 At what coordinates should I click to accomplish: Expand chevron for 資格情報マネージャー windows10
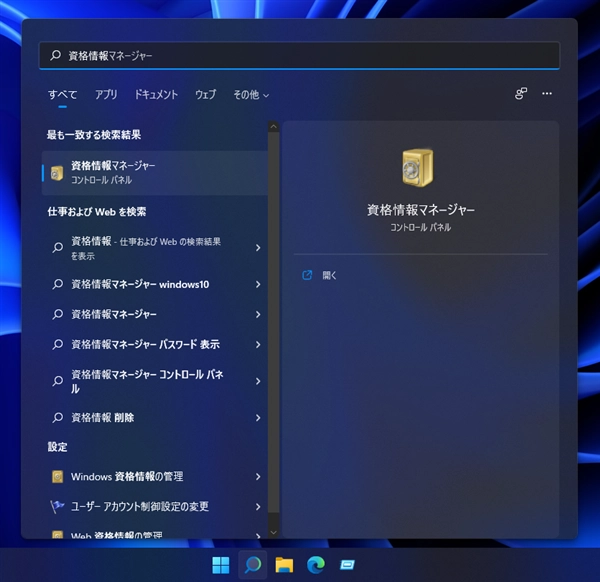[258, 284]
